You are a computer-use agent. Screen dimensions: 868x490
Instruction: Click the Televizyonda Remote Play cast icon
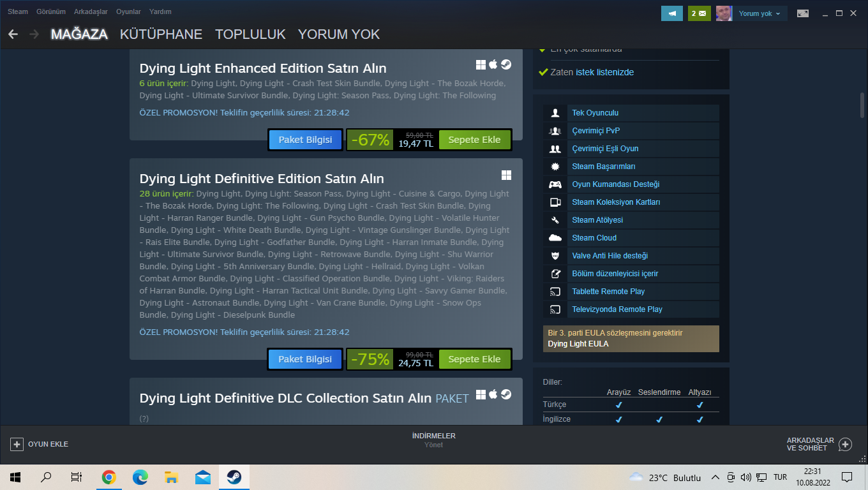tap(555, 309)
